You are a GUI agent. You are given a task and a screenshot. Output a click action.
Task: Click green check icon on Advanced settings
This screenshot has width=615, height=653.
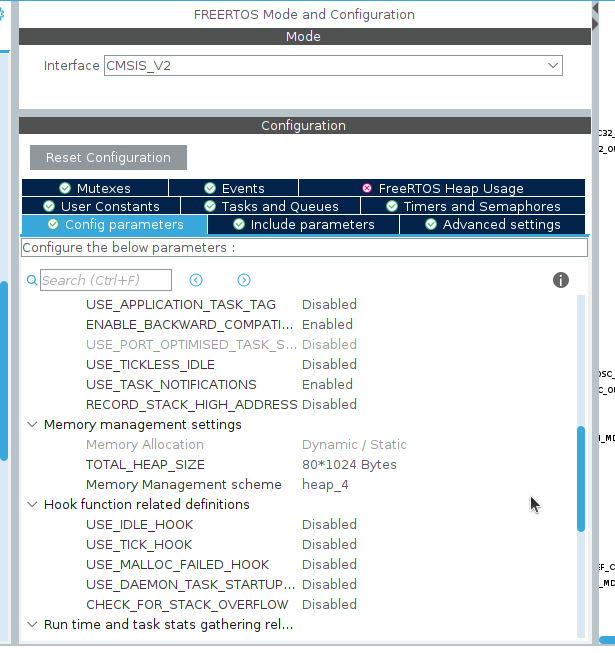pyautogui.click(x=431, y=224)
